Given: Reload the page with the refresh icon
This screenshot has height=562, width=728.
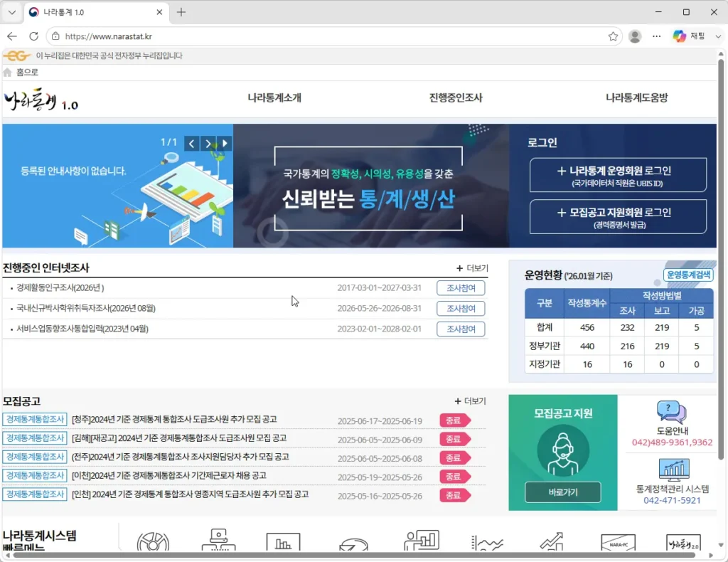Looking at the screenshot, I should coord(34,36).
